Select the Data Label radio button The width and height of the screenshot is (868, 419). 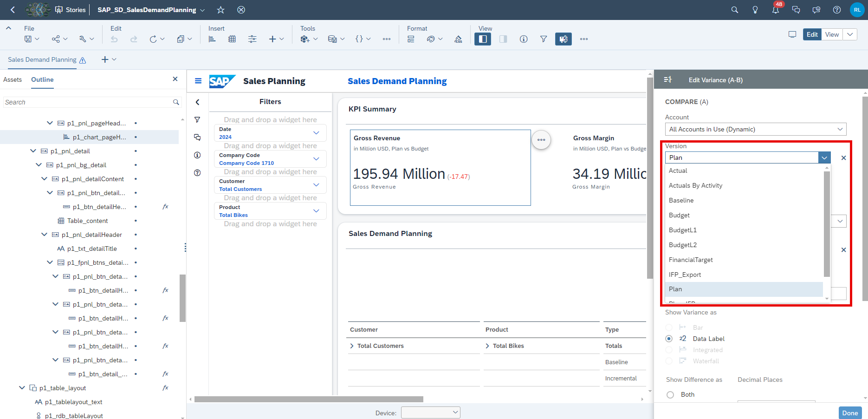point(669,339)
